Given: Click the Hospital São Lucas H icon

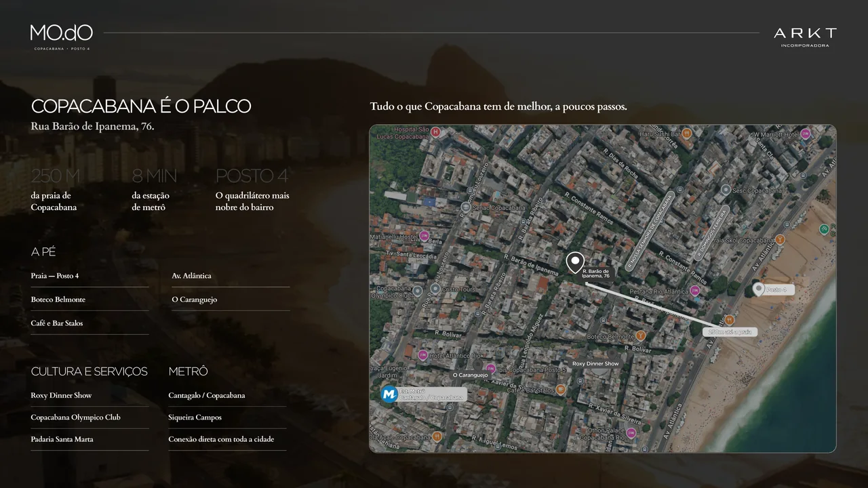Looking at the screenshot, I should tap(436, 132).
